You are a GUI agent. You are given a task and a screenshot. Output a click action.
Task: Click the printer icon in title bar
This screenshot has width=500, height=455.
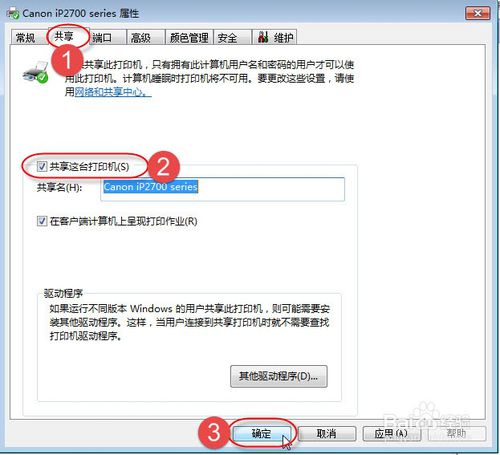[x=13, y=13]
